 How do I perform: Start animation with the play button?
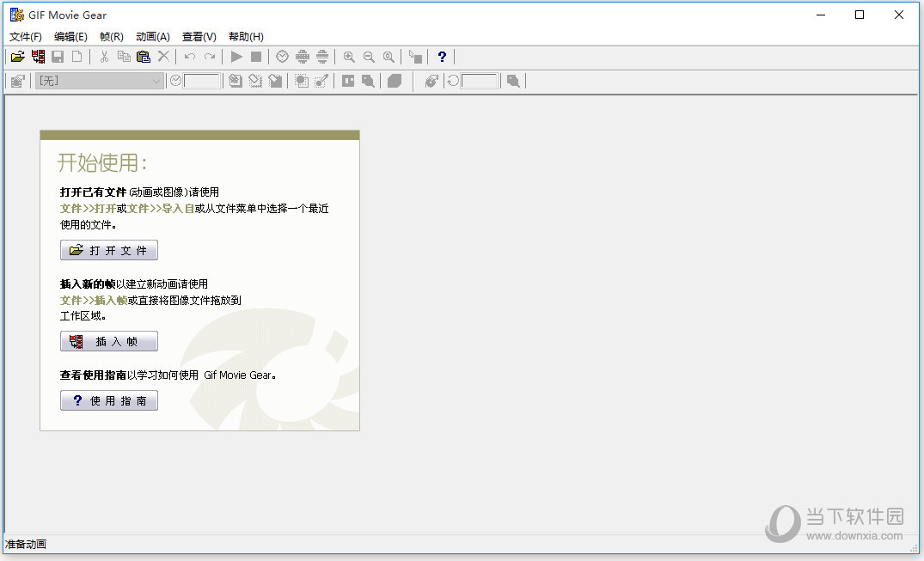click(236, 57)
